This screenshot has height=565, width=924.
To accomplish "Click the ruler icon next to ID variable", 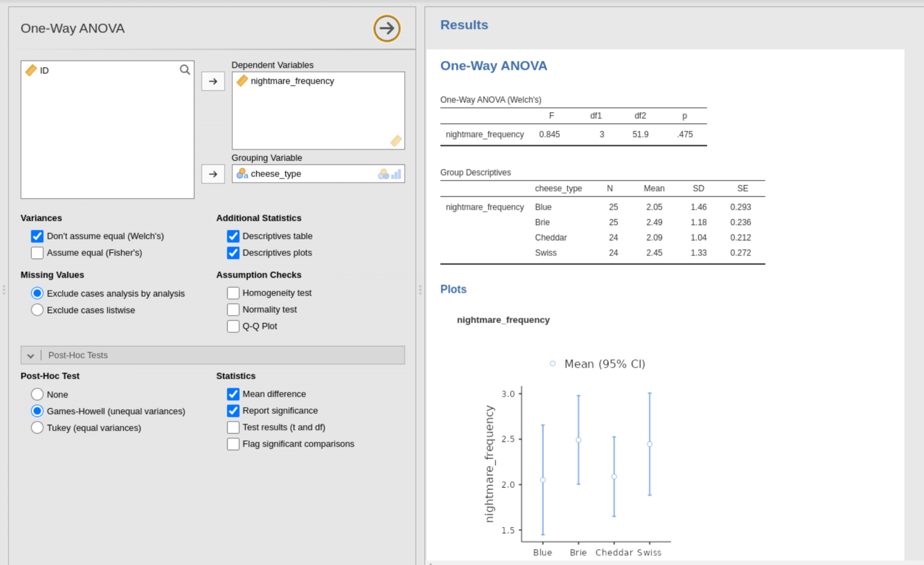I will coord(31,70).
